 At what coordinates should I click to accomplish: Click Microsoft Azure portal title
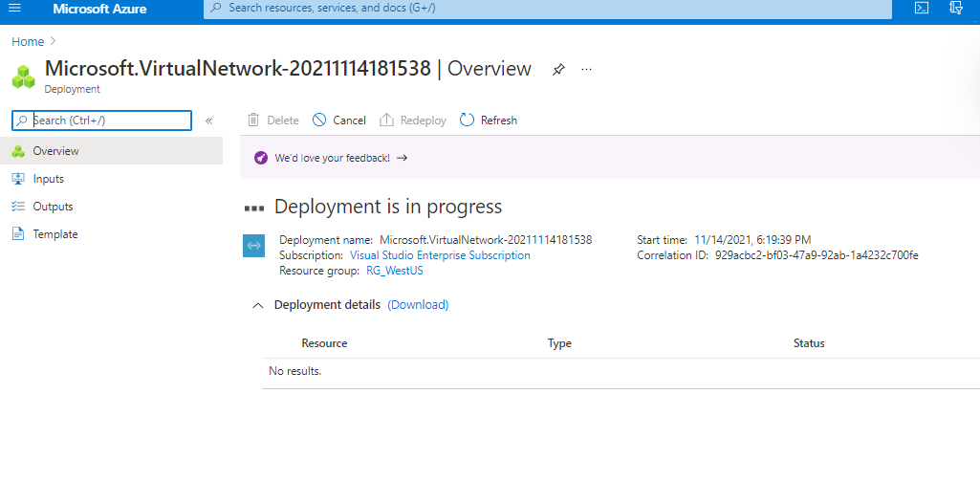pos(100,9)
